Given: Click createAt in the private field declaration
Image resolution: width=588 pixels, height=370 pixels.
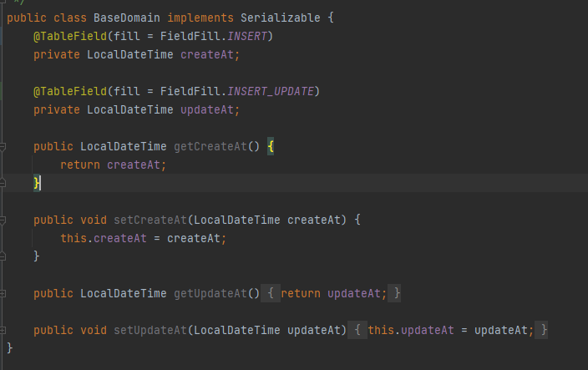Looking at the screenshot, I should [207, 54].
